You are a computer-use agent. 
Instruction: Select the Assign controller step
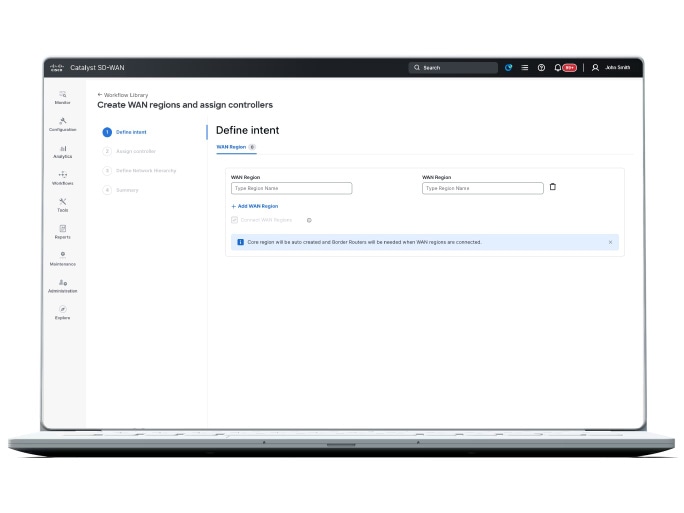click(x=135, y=151)
